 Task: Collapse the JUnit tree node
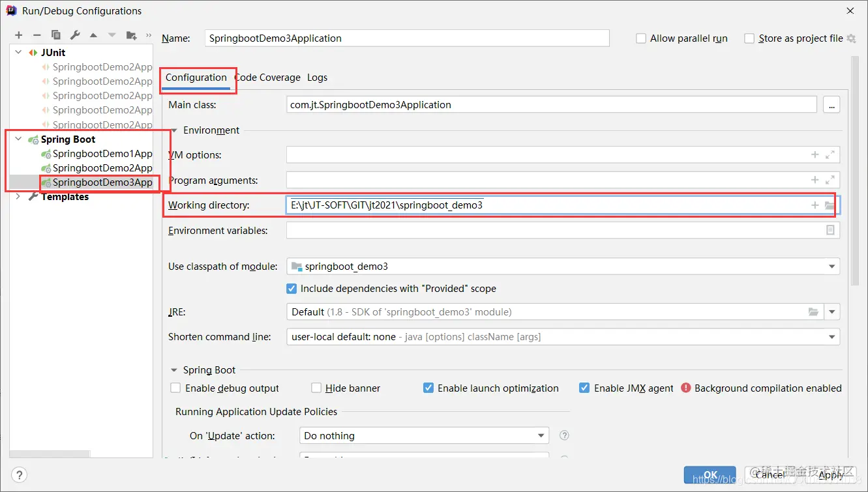18,53
